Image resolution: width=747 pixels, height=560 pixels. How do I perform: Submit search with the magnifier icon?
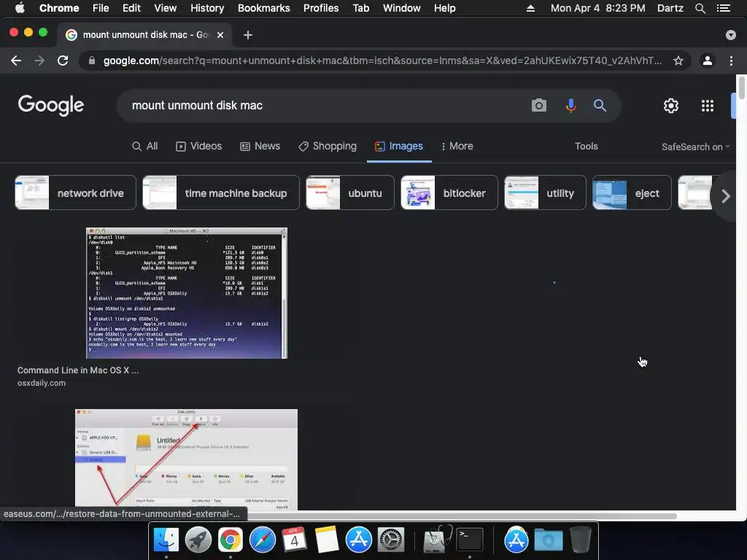click(600, 105)
